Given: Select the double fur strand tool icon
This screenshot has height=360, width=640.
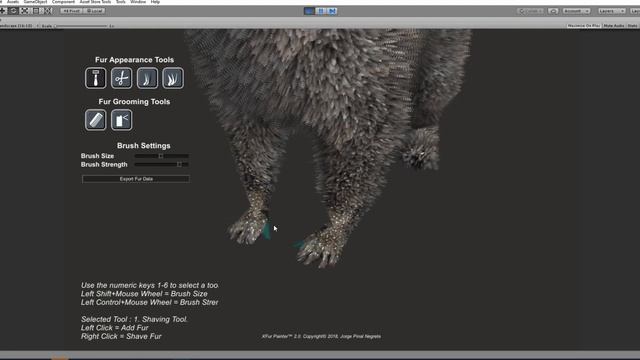Looking at the screenshot, I should (173, 78).
